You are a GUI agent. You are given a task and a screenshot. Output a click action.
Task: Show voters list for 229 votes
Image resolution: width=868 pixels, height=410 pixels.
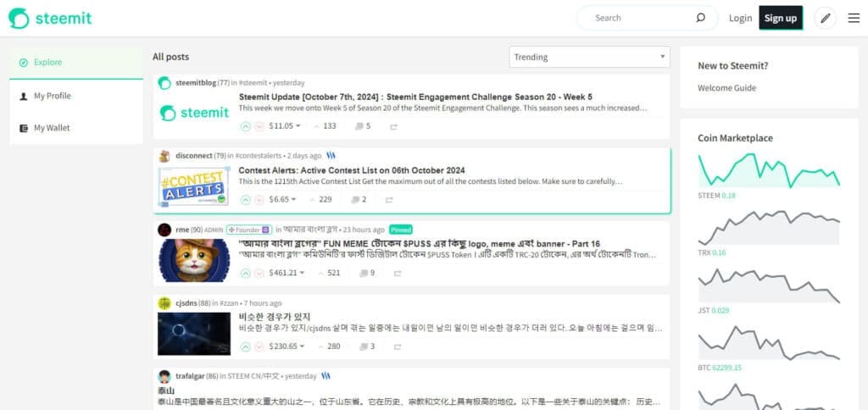[x=321, y=200]
